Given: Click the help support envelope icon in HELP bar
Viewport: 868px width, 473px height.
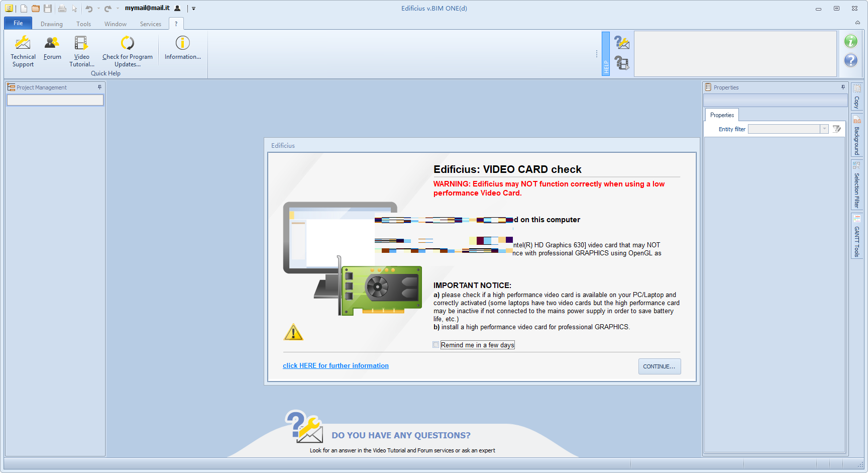Looking at the screenshot, I should pyautogui.click(x=622, y=43).
